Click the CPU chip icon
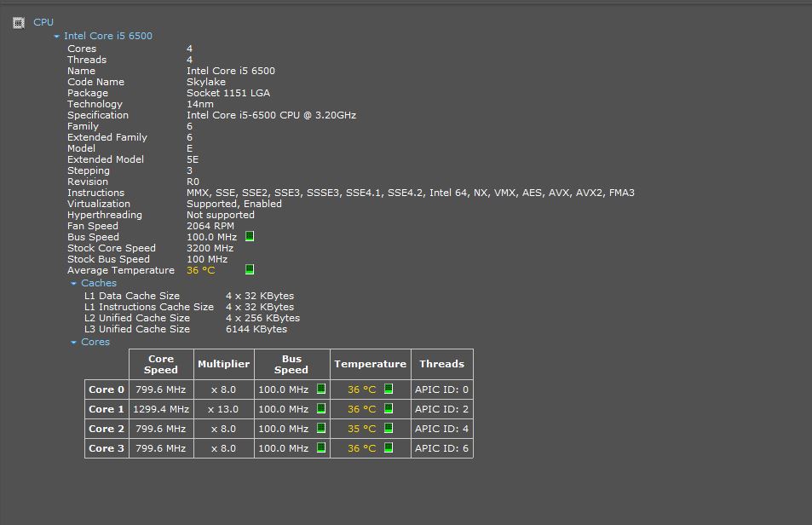 19,23
